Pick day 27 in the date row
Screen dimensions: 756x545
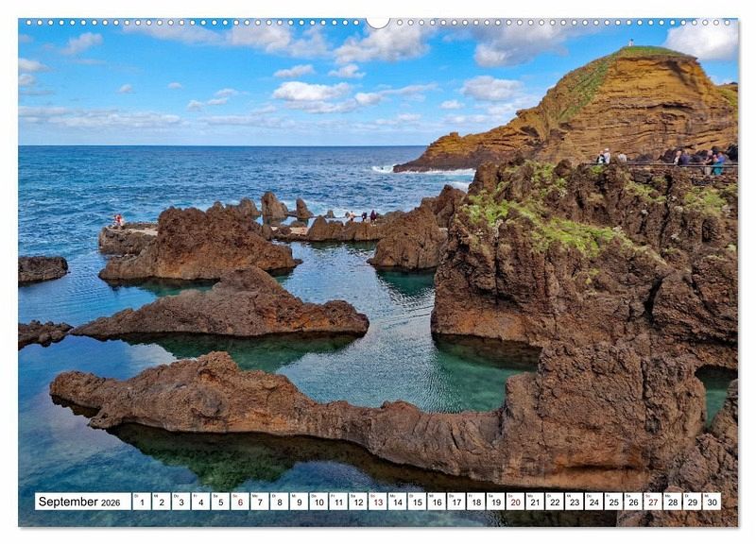coord(652,502)
